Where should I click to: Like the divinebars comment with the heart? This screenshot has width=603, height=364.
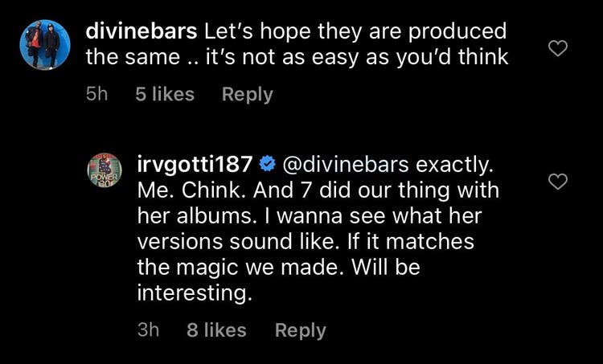tap(557, 49)
